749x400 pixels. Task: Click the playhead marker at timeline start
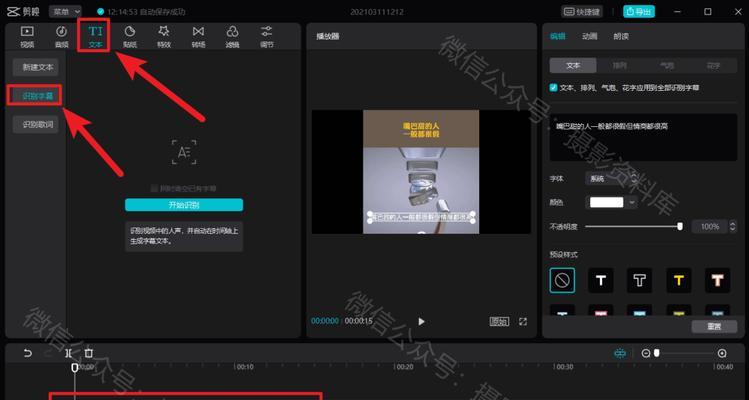pyautogui.click(x=75, y=367)
